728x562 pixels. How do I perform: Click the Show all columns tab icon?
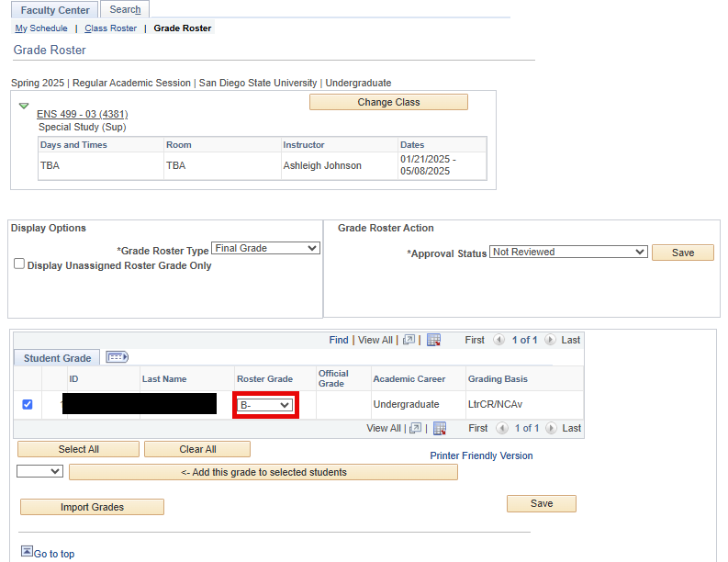[118, 357]
